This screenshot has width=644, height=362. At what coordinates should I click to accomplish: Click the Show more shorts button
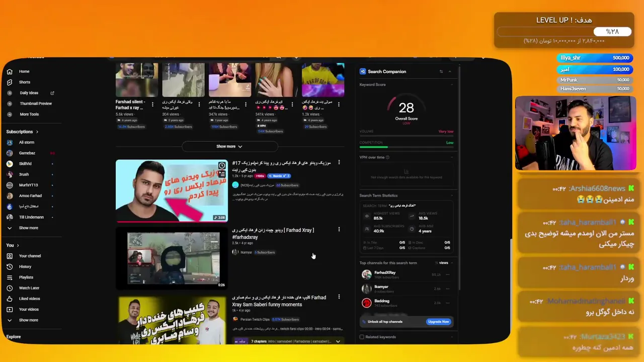tap(229, 146)
